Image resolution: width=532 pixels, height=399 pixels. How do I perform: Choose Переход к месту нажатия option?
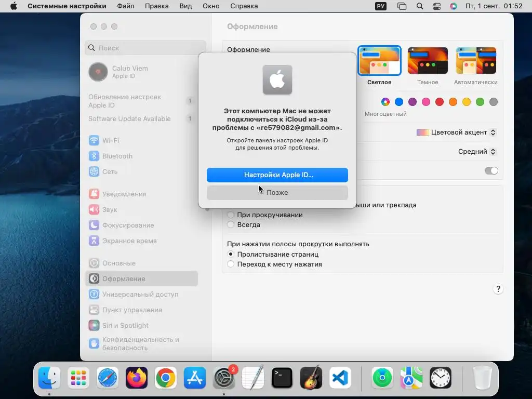tap(231, 264)
